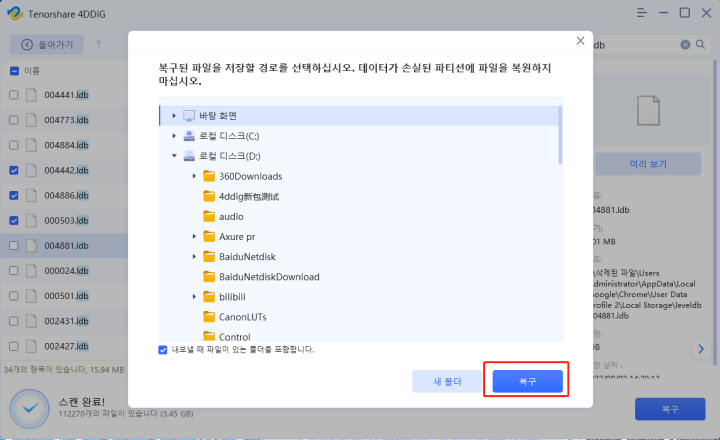Click the 바탕 화면 desktop icon

pyautogui.click(x=189, y=116)
